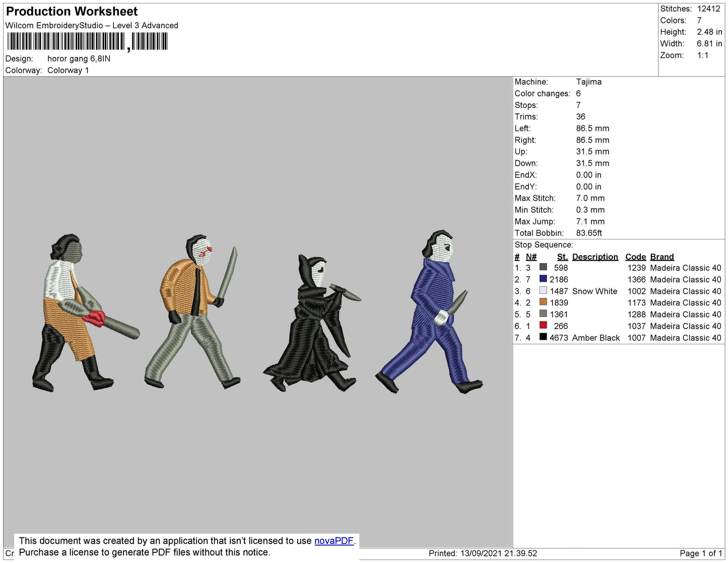This screenshot has width=728, height=563.
Task: Click the 'Code' column header
Action: click(x=635, y=257)
